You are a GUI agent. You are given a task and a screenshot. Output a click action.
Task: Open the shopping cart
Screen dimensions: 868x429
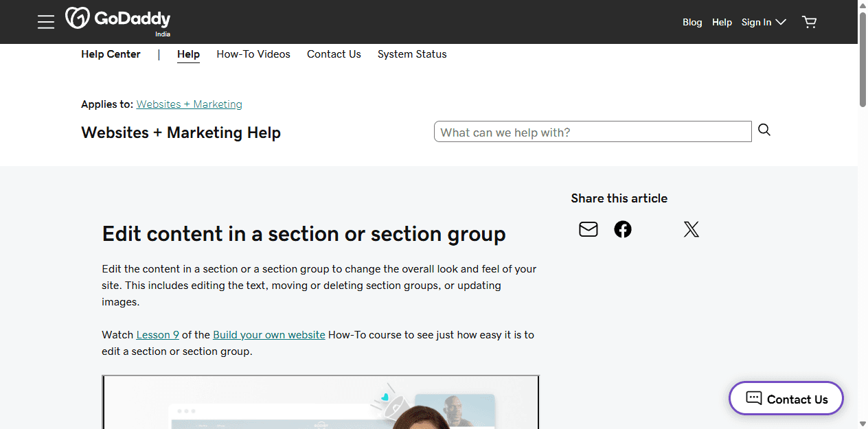(x=809, y=22)
